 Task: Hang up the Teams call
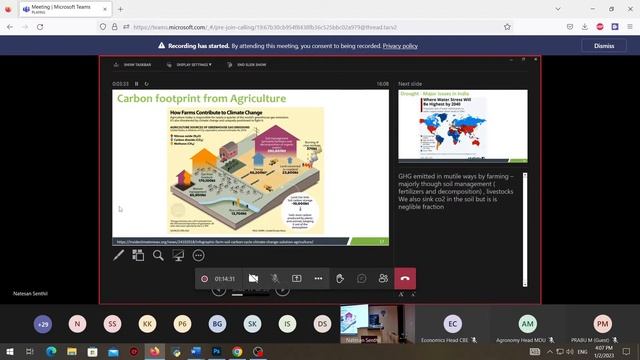[x=405, y=278]
